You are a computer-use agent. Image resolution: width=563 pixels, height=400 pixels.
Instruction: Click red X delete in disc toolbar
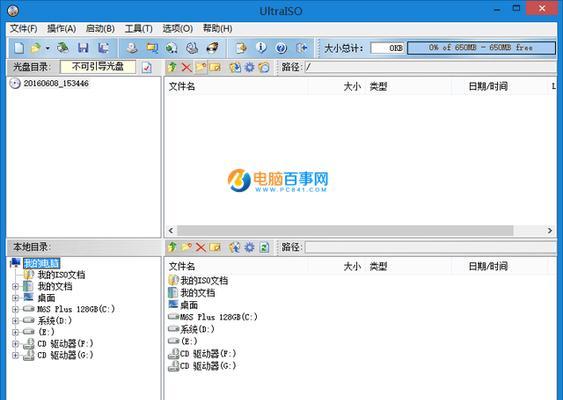point(186,67)
